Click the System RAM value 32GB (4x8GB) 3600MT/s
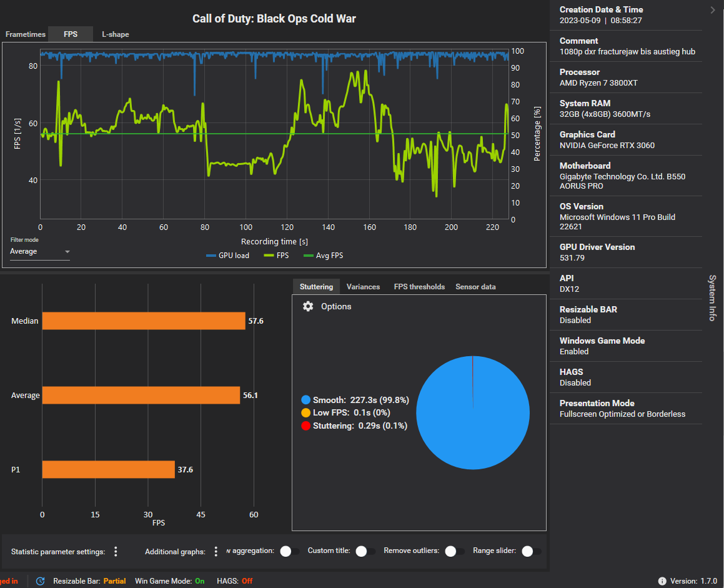Screen dimensions: 724x588 605,114
